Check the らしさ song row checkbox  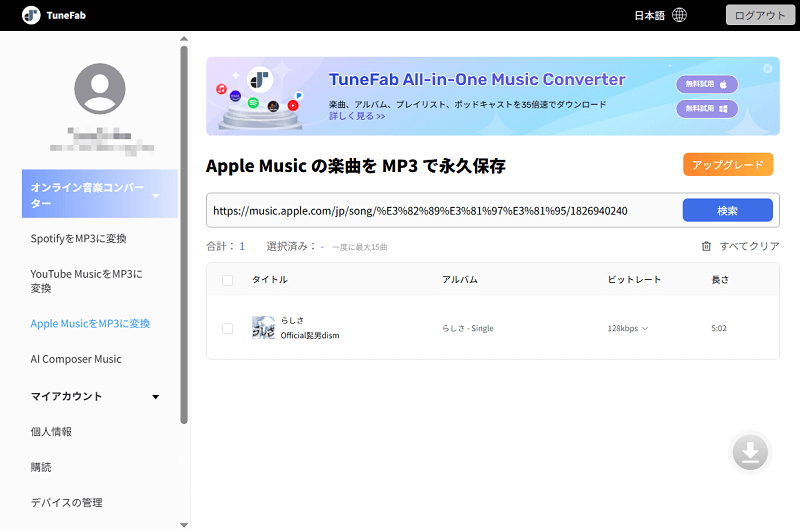(228, 329)
